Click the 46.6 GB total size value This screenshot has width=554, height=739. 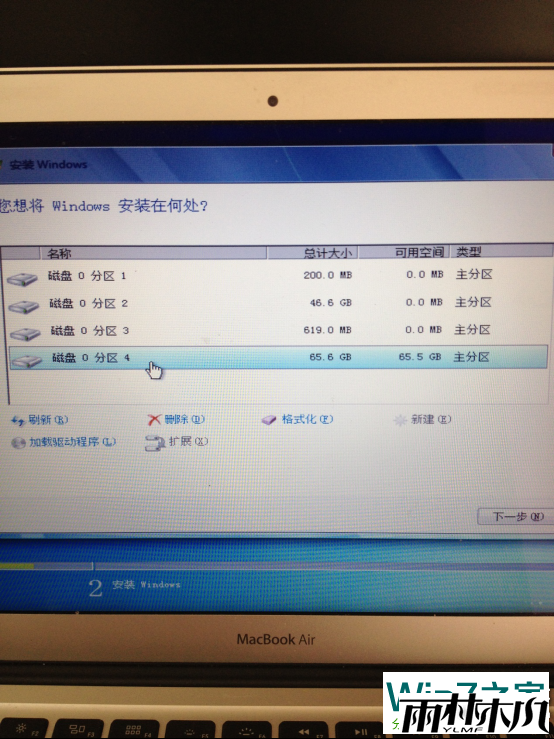(x=331, y=303)
